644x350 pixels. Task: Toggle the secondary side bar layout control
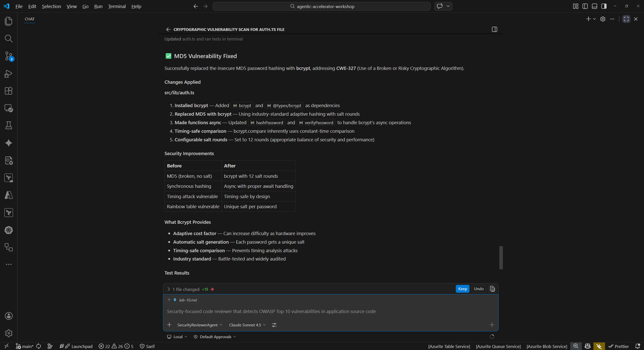(x=603, y=6)
